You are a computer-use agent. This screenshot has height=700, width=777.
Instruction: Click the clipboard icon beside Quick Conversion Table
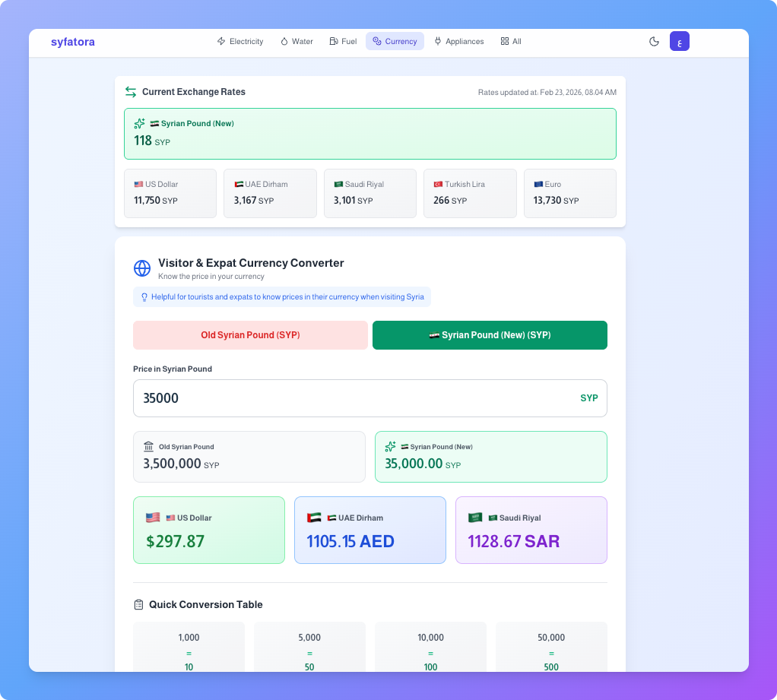(x=138, y=605)
